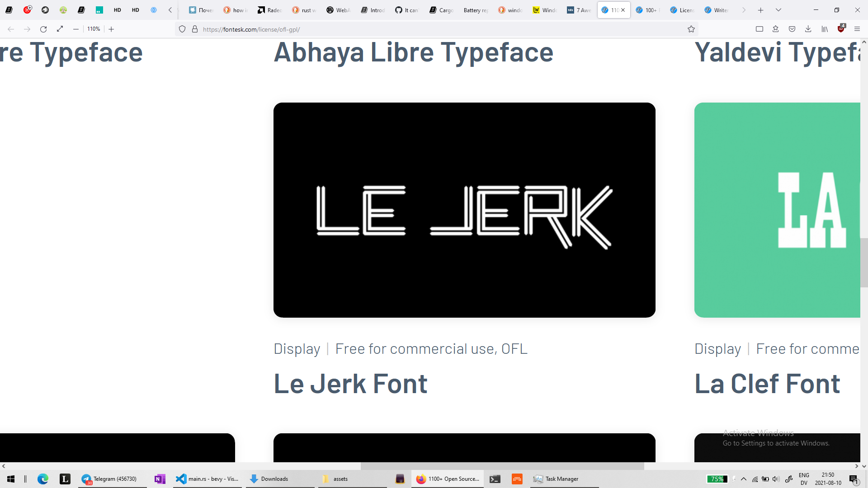The width and height of the screenshot is (868, 488).
Task: Switch to the Cargo tab
Action: (x=441, y=10)
